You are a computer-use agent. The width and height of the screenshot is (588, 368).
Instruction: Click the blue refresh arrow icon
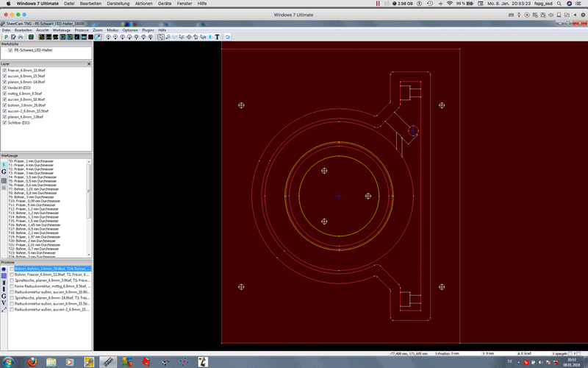tap(228, 37)
